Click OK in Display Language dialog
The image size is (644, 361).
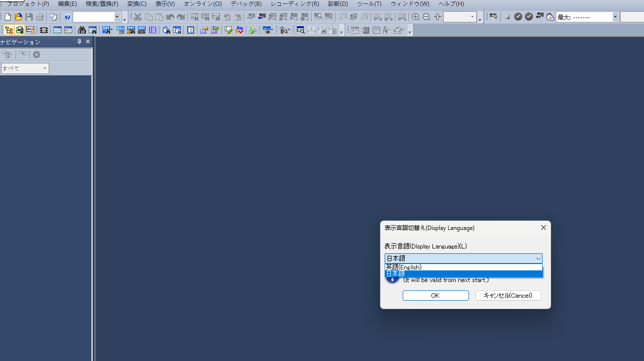(x=435, y=296)
